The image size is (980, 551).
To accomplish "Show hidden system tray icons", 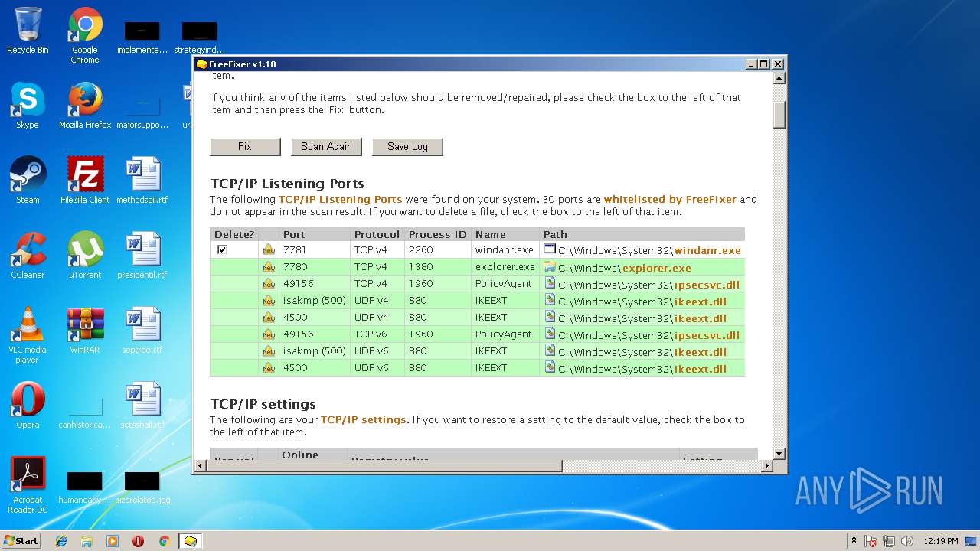I will 854,540.
